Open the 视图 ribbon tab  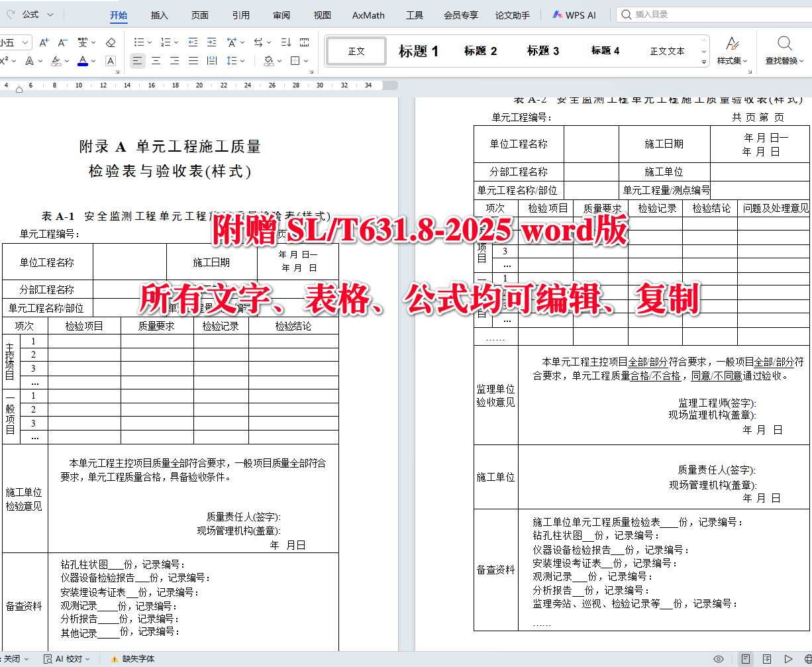click(x=322, y=15)
